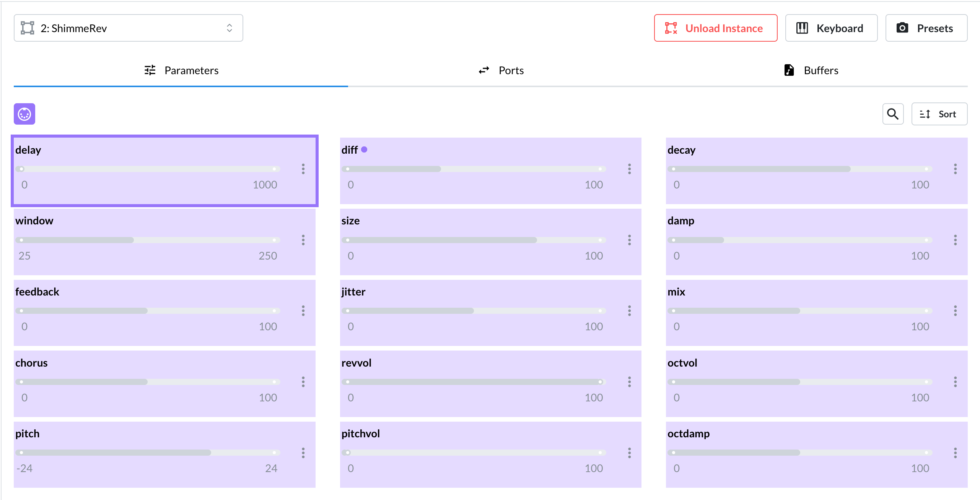Open the options menu for the mix parameter

[x=955, y=311]
